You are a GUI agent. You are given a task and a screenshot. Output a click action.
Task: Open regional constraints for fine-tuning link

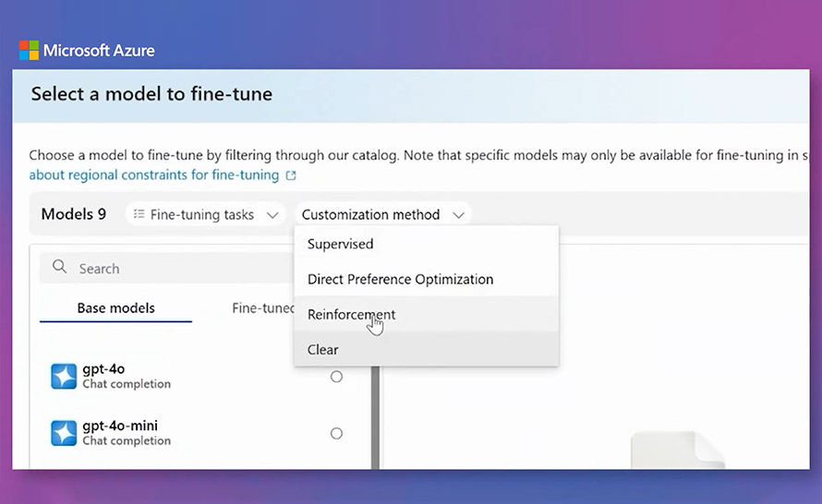[154, 175]
